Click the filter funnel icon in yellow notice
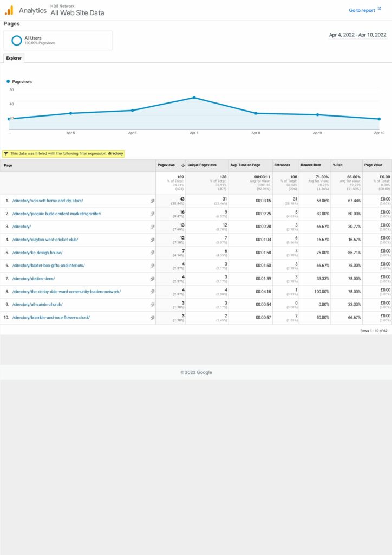 (5, 154)
